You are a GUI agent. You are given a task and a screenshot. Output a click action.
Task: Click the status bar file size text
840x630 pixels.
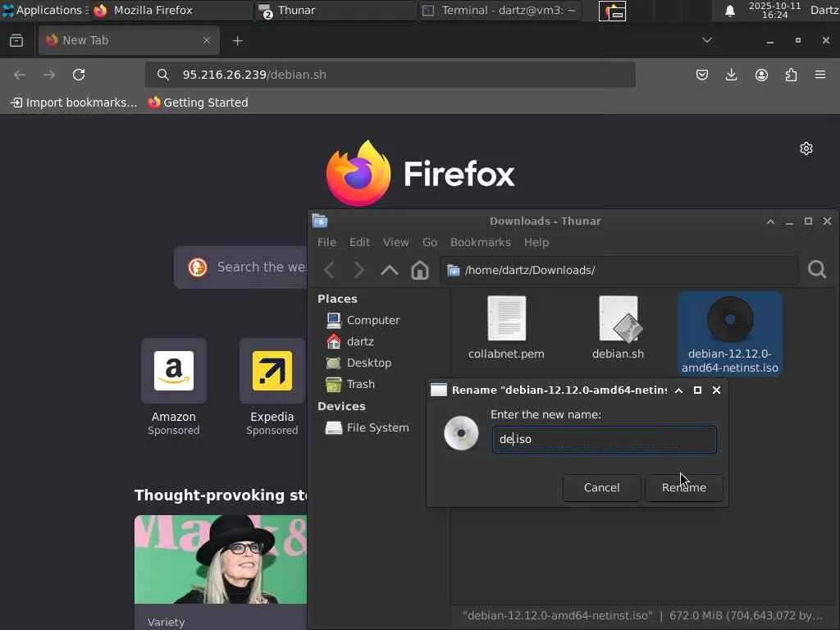click(x=746, y=615)
